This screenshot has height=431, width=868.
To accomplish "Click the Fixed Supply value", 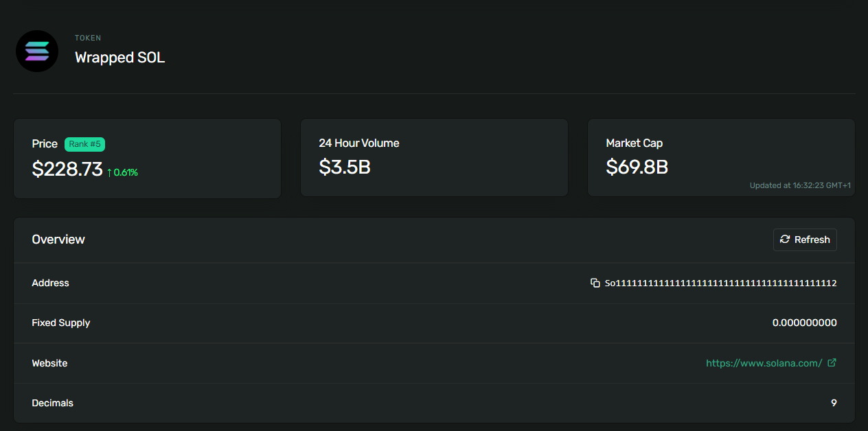I will (804, 323).
